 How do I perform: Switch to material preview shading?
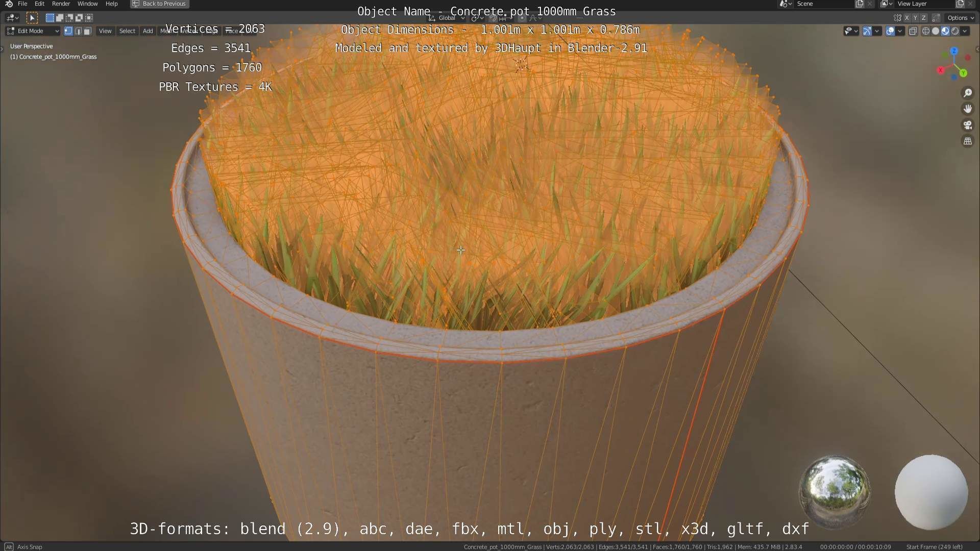pos(945,31)
